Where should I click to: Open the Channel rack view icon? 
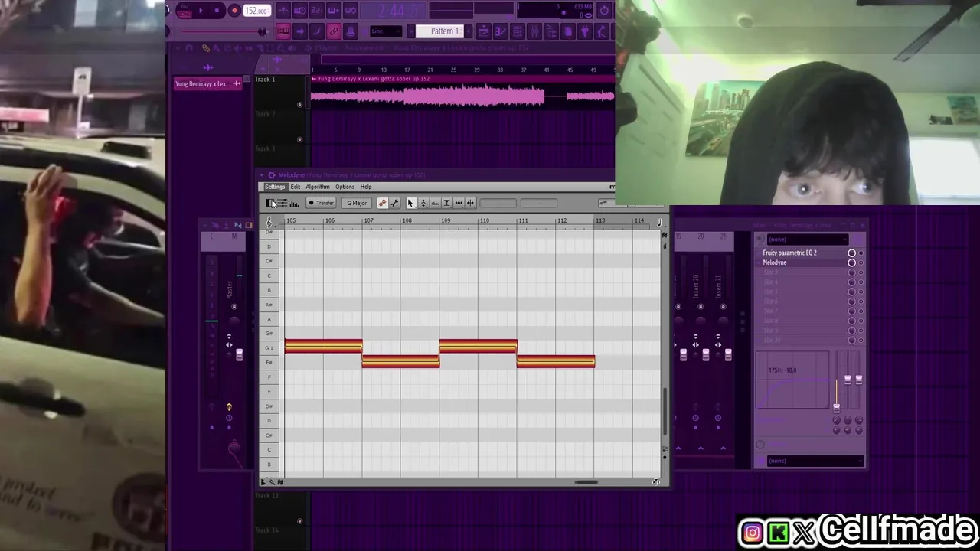[x=518, y=31]
